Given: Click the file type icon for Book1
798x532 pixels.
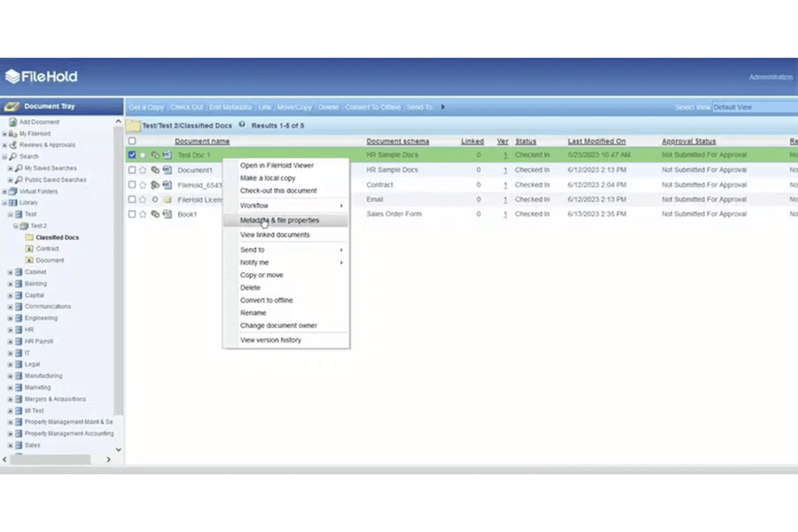Looking at the screenshot, I should 167,214.
